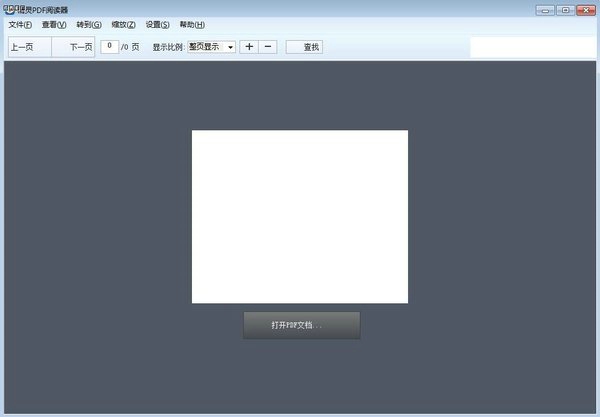Viewport: 600px width, 417px height.
Task: Open the 转到(G) menu
Action: (89, 24)
